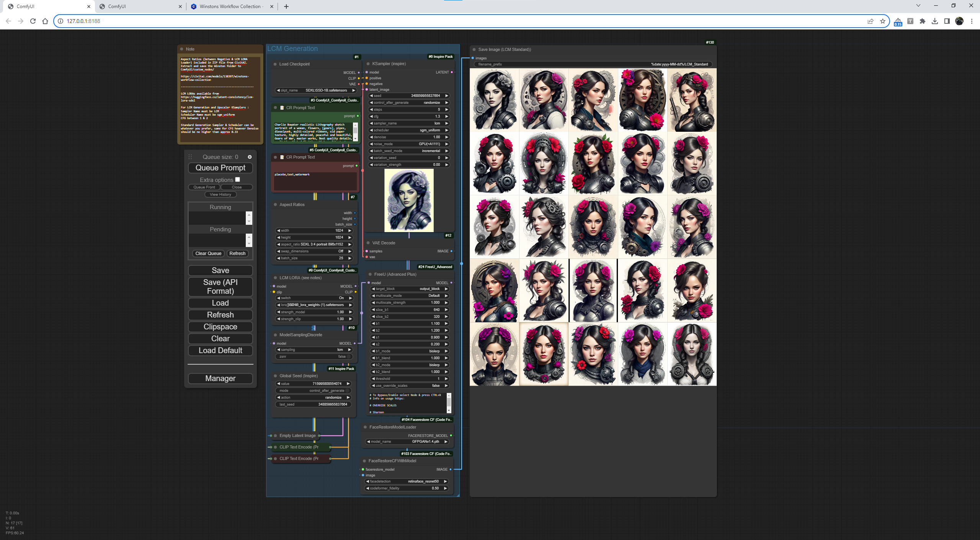The height and width of the screenshot is (540, 980).
Task: Click the Clipspace button
Action: (x=220, y=327)
